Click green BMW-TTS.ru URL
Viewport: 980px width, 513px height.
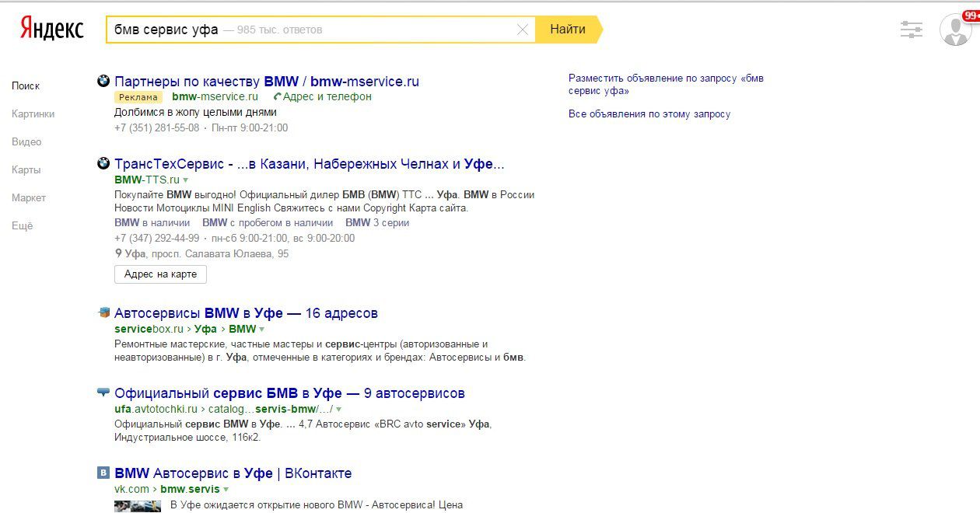147,180
